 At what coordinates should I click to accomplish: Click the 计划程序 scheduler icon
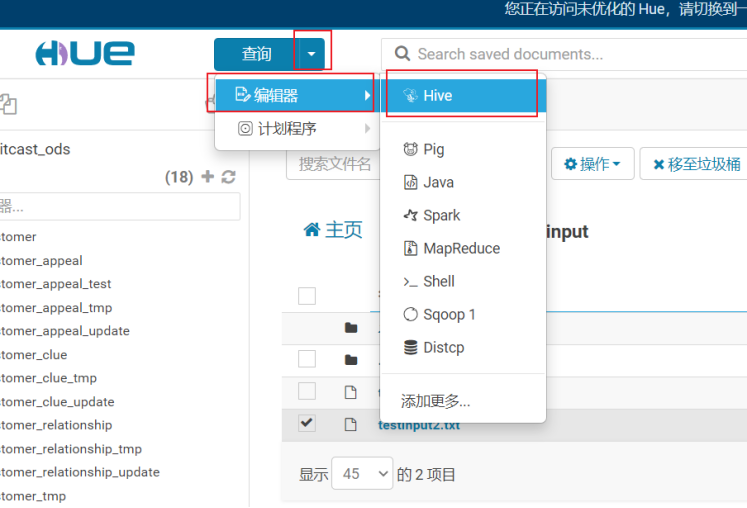coord(245,128)
